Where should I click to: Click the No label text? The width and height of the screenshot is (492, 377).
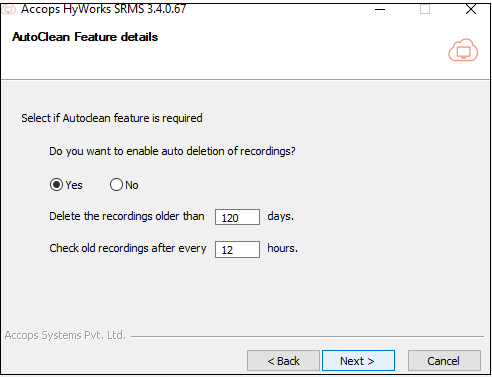tap(132, 185)
